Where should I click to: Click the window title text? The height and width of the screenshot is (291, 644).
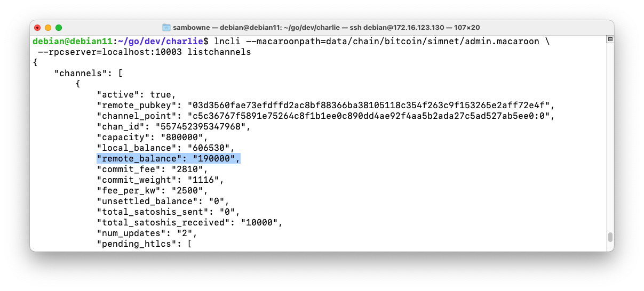click(x=327, y=27)
